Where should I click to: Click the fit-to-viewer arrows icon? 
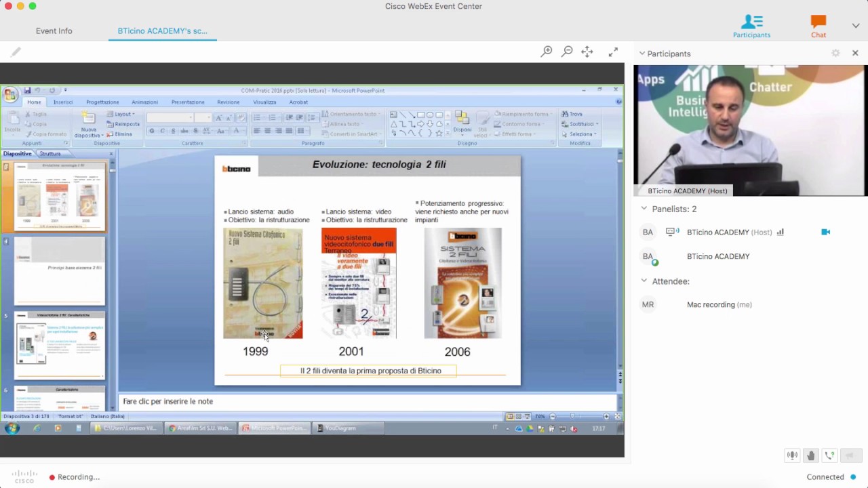587,52
